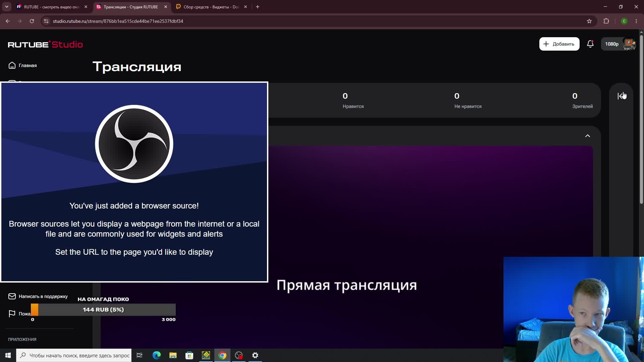This screenshot has width=644, height=362.
Task: Click Написать в поддержку link
Action: (x=43, y=296)
